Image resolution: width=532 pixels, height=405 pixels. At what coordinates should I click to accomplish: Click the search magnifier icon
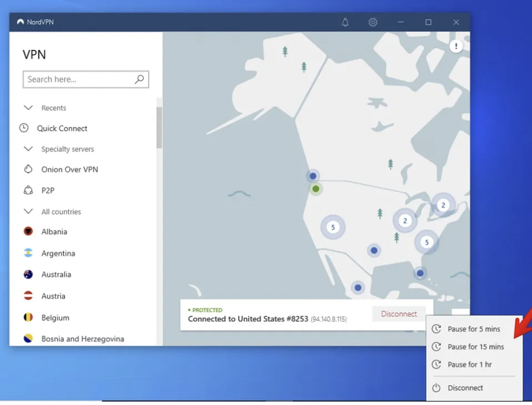pos(139,79)
